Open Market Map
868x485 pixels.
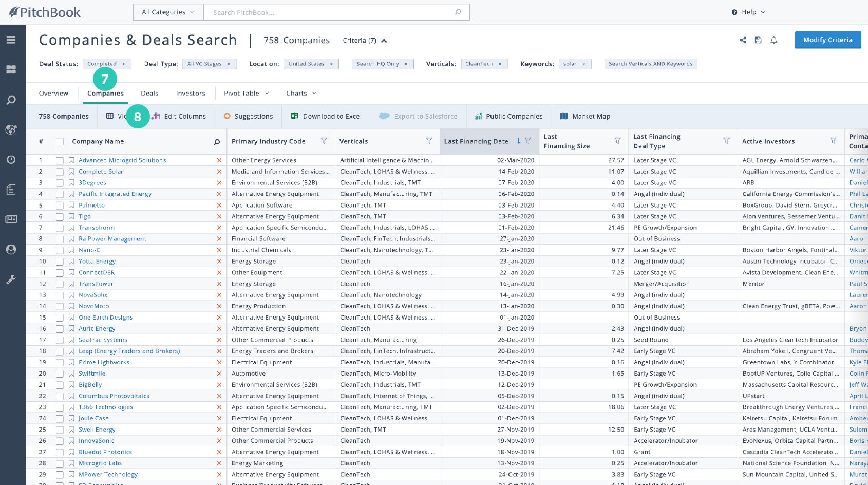tap(585, 116)
